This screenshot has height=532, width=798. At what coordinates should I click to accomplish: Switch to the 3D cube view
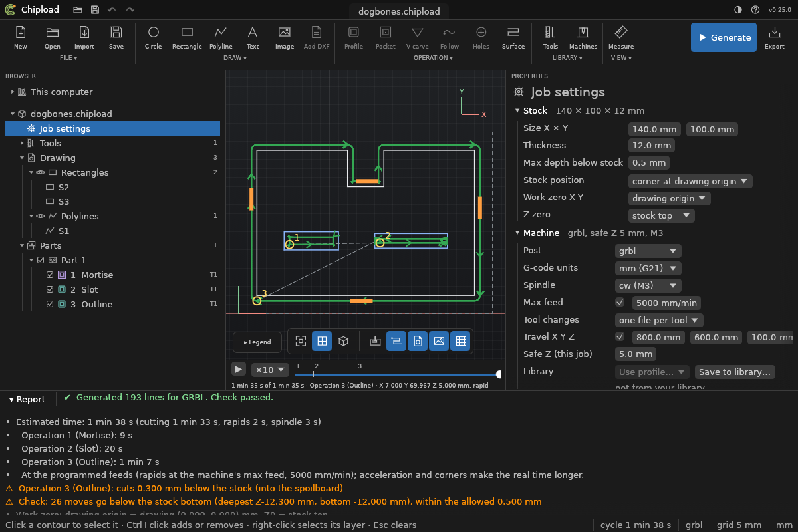[343, 341]
